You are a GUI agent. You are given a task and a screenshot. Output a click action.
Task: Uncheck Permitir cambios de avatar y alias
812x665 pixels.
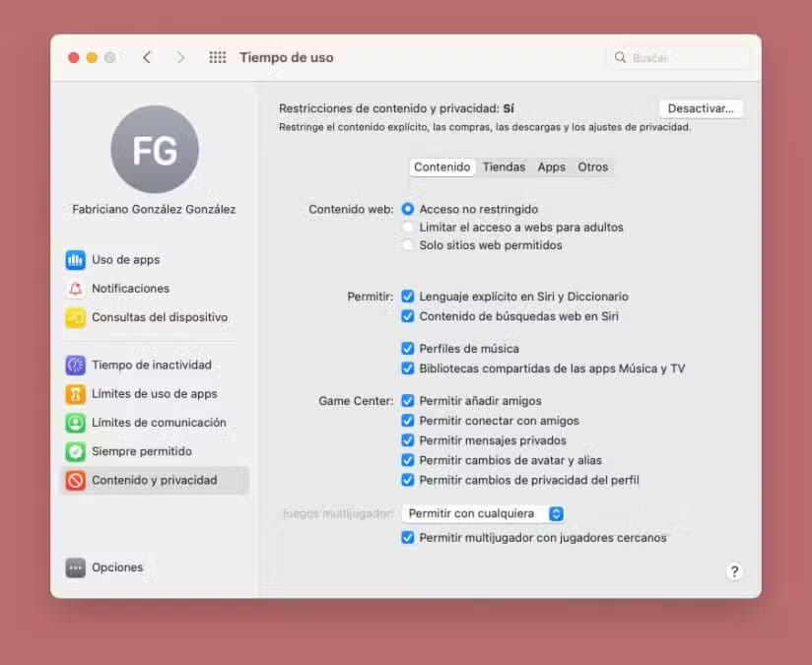click(408, 460)
